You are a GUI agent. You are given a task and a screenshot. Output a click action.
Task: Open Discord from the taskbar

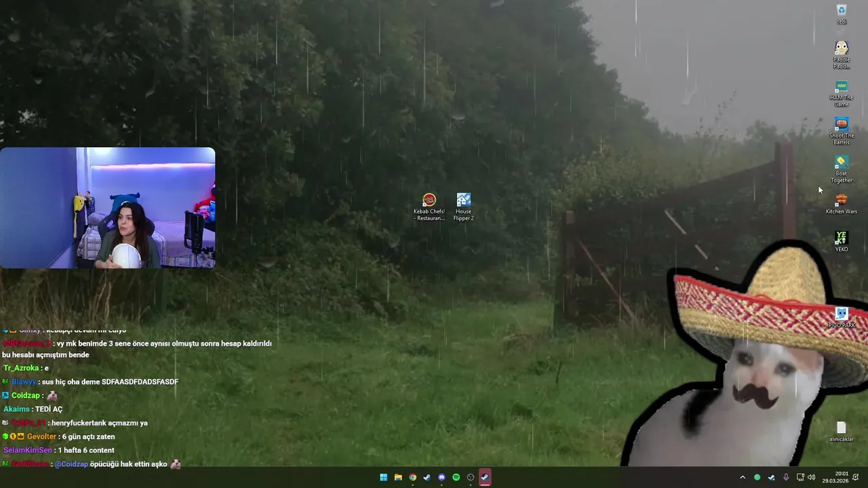(x=441, y=477)
